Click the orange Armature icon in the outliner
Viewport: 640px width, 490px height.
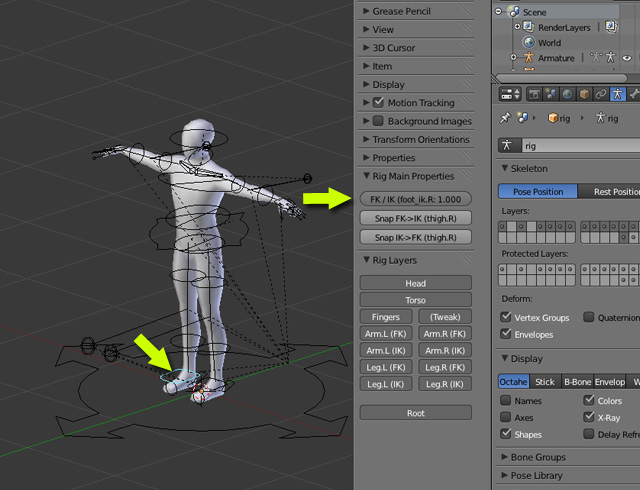529,58
